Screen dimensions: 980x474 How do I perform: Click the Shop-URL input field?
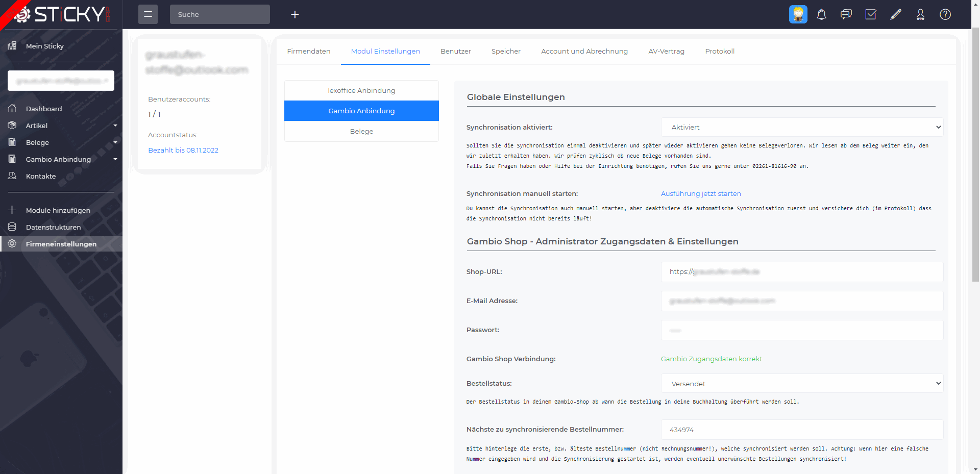(x=801, y=272)
